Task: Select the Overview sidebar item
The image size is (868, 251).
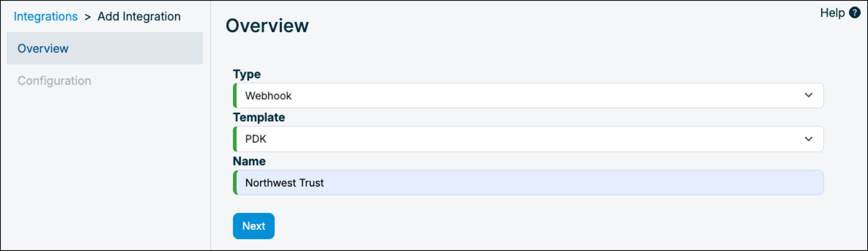Action: pyautogui.click(x=105, y=48)
